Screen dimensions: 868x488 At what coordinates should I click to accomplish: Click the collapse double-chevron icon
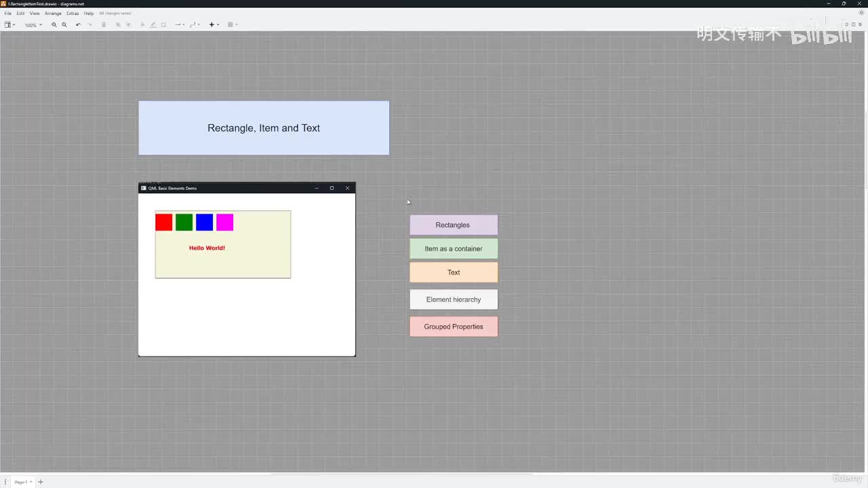861,24
